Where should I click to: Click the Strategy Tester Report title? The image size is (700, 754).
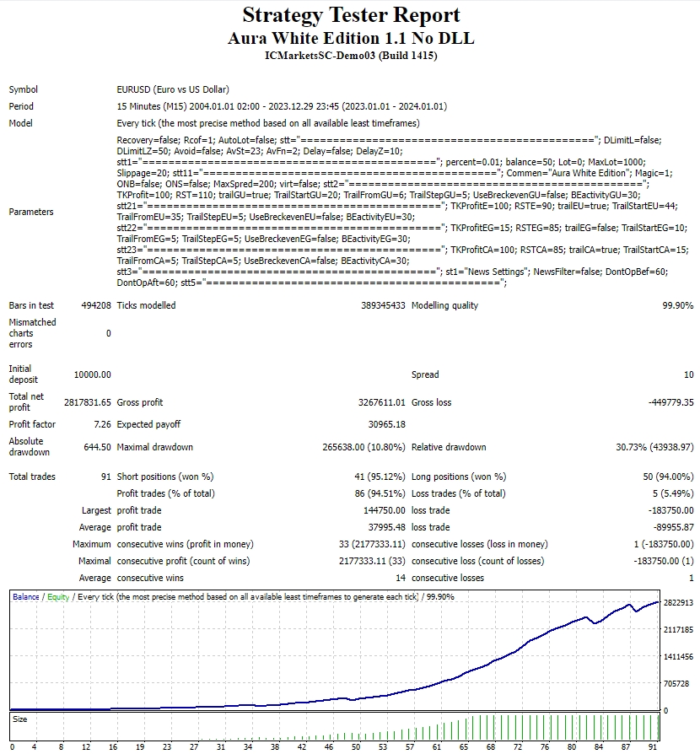(x=351, y=15)
